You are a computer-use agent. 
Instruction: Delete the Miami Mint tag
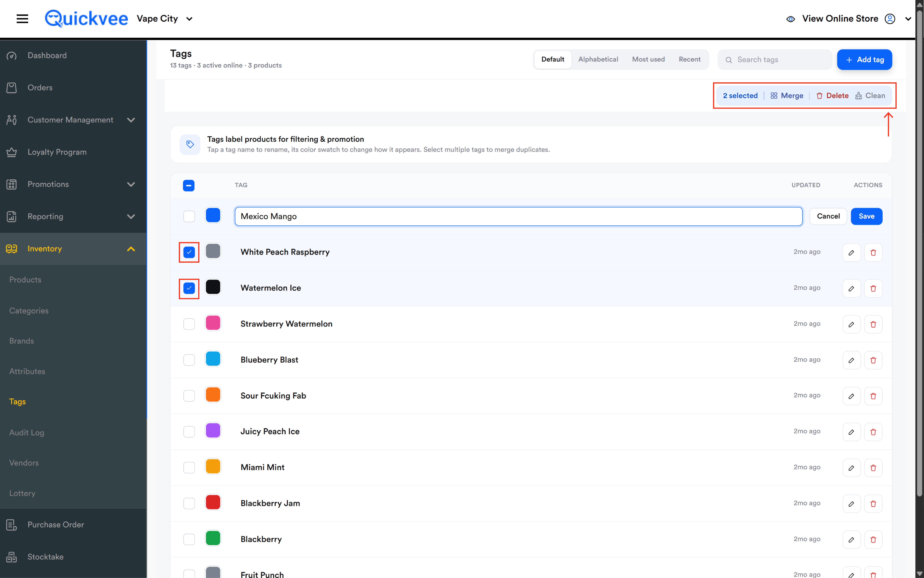(873, 468)
